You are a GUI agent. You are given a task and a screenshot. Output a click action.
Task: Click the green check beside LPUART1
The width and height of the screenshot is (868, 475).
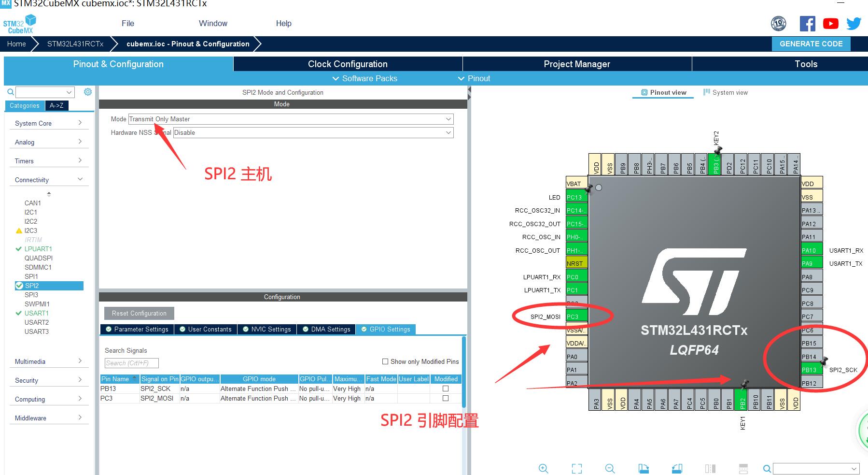[19, 249]
